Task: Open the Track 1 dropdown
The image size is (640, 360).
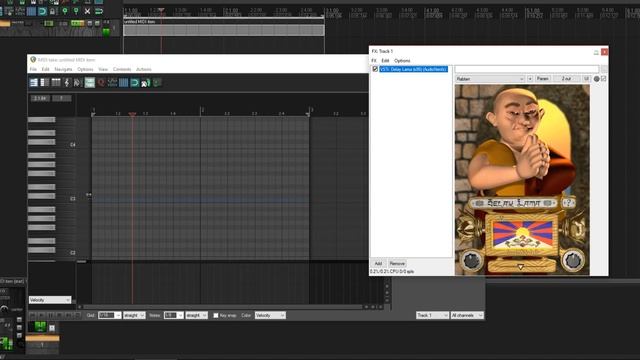Action: (x=432, y=316)
